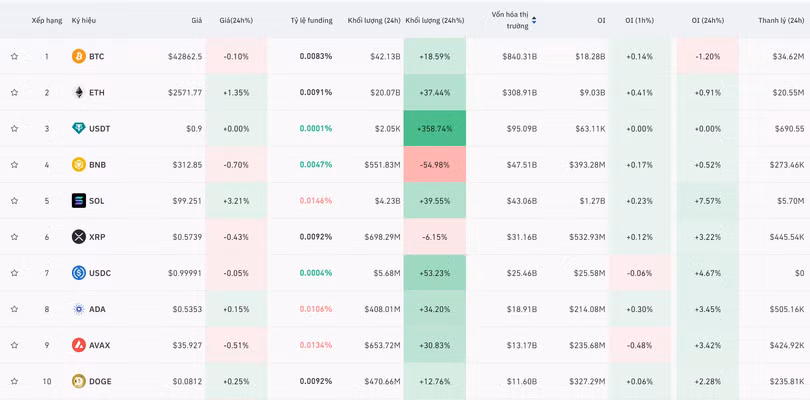Open the Tether USDT coin icon
This screenshot has height=400, width=810.
pyautogui.click(x=79, y=129)
